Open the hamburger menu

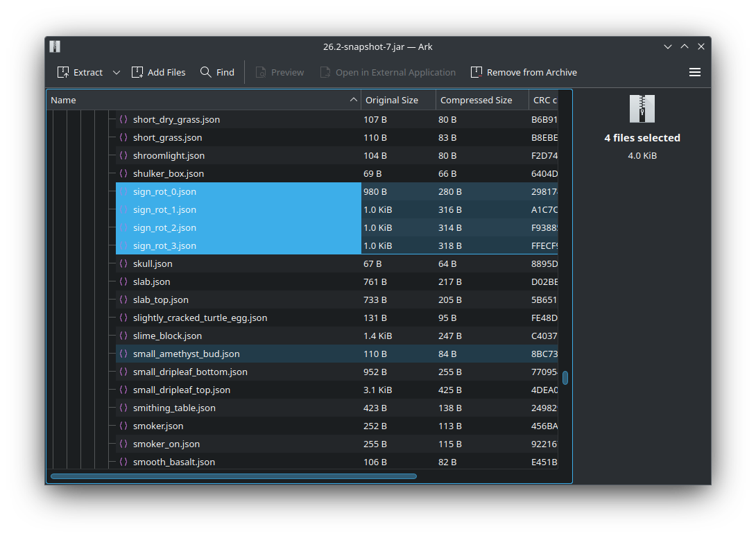tap(695, 72)
